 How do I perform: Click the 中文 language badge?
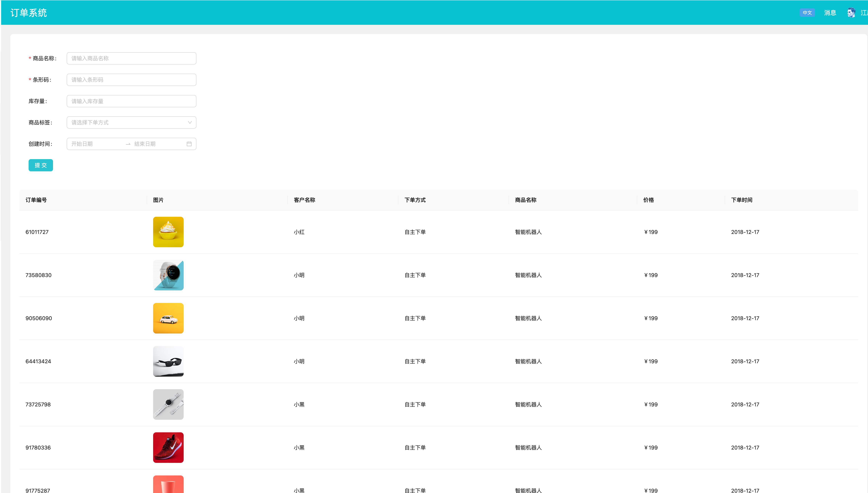[807, 13]
